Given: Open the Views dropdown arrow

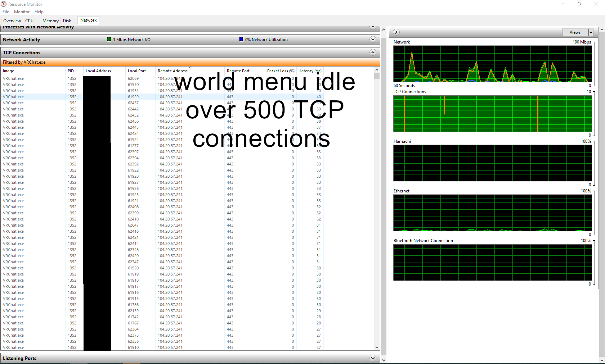Looking at the screenshot, I should pos(591,32).
